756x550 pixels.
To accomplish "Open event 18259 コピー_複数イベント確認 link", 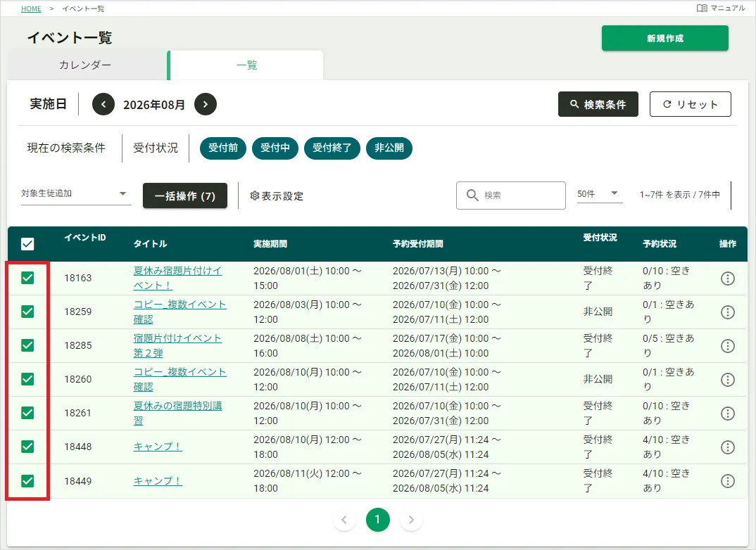I will (179, 312).
